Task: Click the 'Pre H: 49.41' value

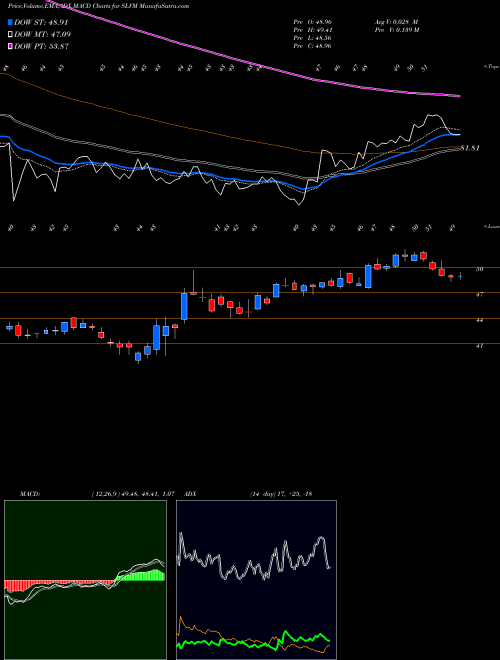Action: (313, 30)
